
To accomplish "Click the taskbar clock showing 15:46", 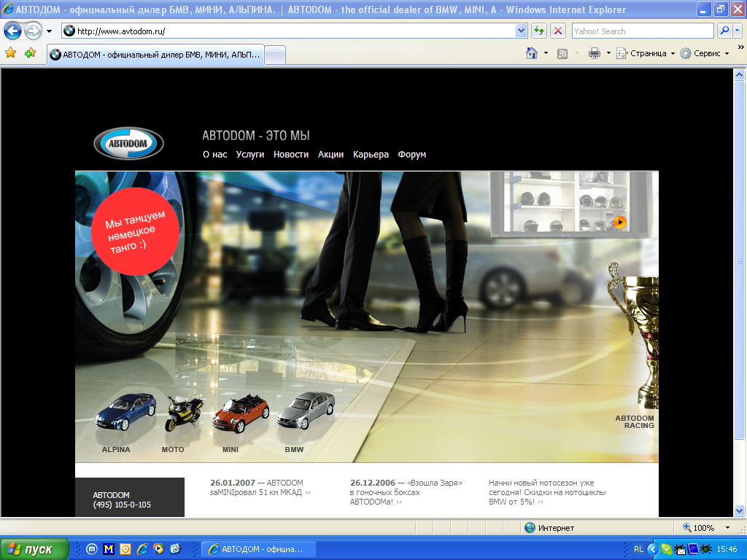I will pyautogui.click(x=727, y=549).
